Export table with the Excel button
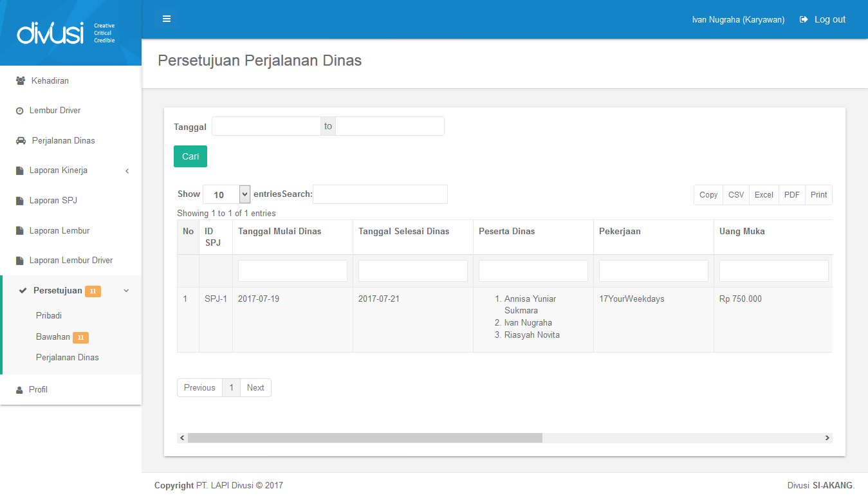This screenshot has width=868, height=498. coord(764,195)
